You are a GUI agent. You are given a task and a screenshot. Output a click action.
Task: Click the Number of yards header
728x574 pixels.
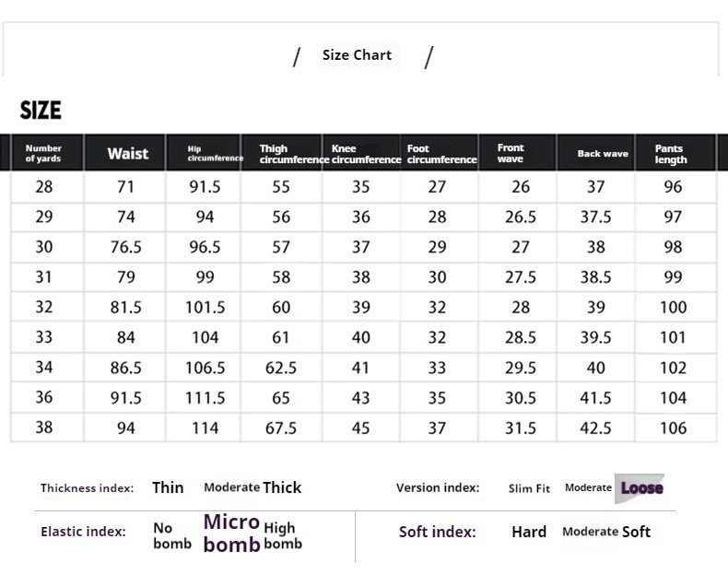[43, 154]
